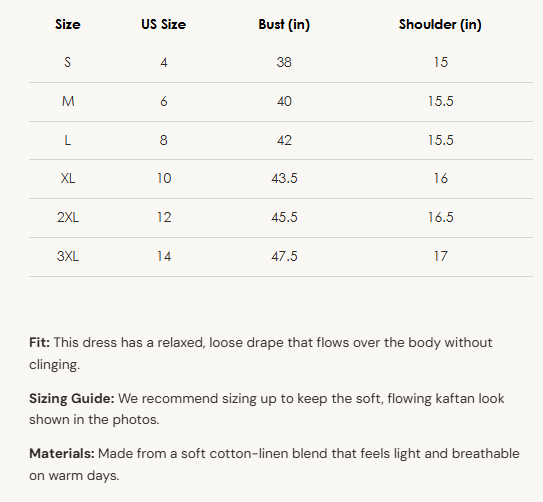Click the Materials label text
This screenshot has height=502, width=543.
click(62, 454)
